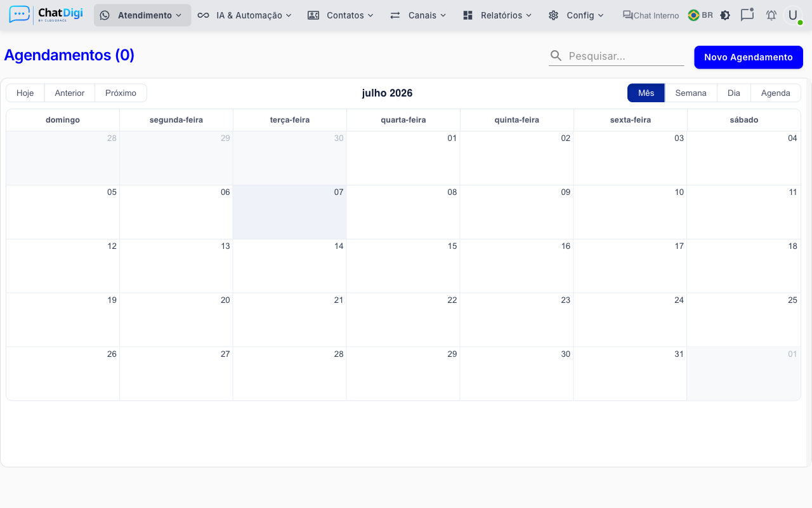
Task: Click the sábado column header
Action: pyautogui.click(x=744, y=120)
